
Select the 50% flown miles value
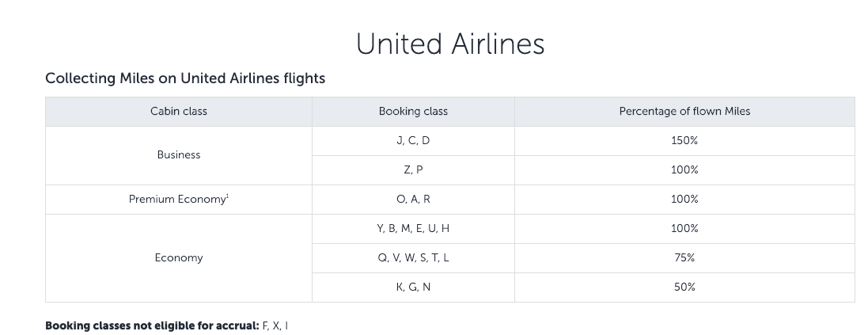pos(684,287)
